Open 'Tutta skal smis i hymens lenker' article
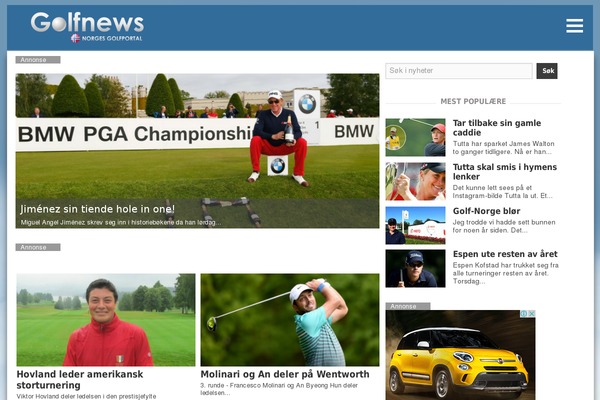 tap(505, 172)
